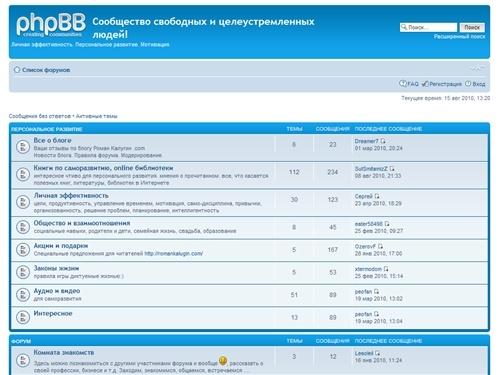View latest post icon next to Dreamer7
Viewport: 500px width, 375px height.
point(383,141)
